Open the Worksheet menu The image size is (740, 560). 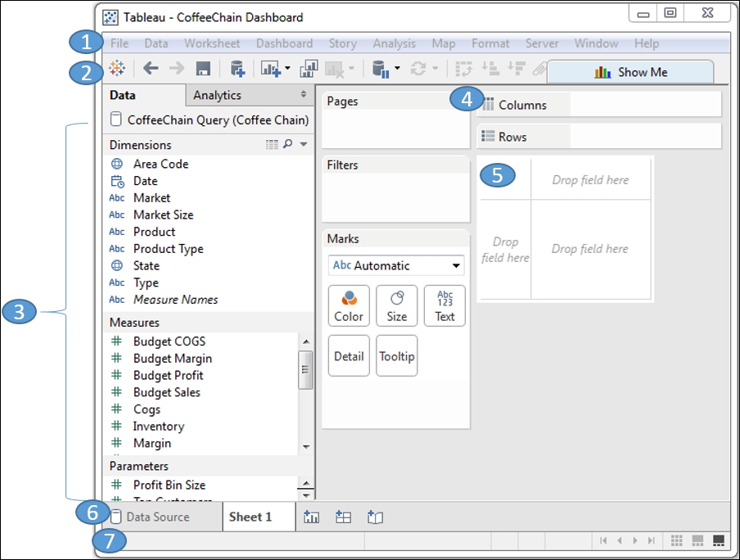[x=212, y=43]
